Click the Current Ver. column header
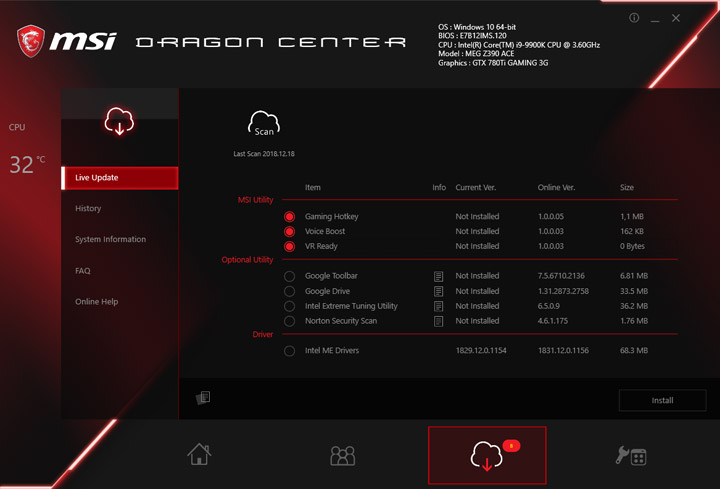 (476, 187)
